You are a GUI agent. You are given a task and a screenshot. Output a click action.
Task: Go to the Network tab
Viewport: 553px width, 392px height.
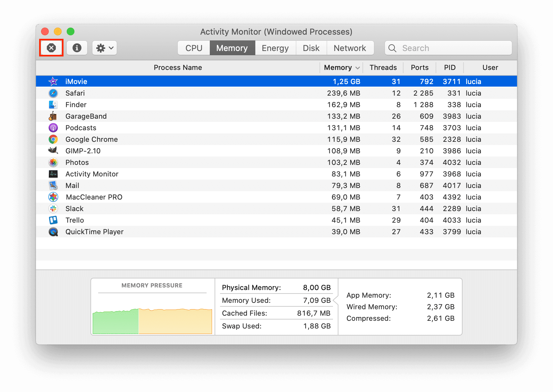(350, 48)
